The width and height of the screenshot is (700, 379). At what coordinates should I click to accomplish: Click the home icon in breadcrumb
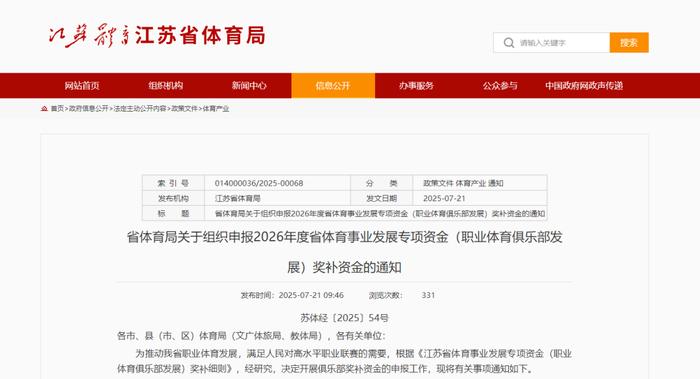click(44, 108)
